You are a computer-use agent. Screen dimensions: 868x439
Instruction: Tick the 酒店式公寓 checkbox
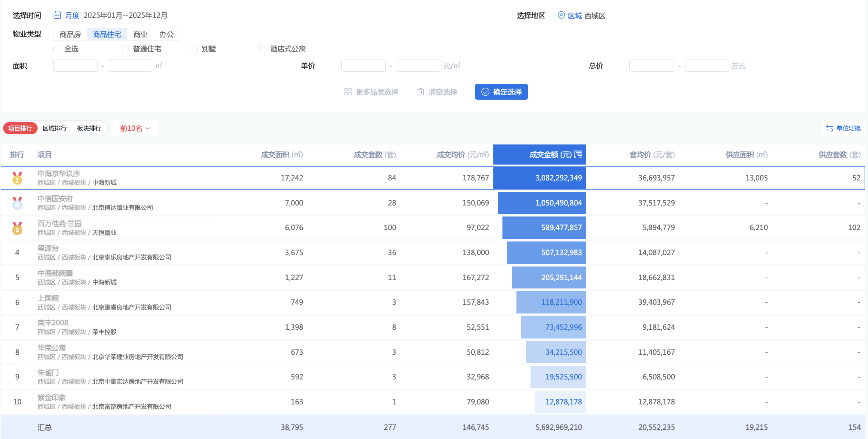click(262, 49)
